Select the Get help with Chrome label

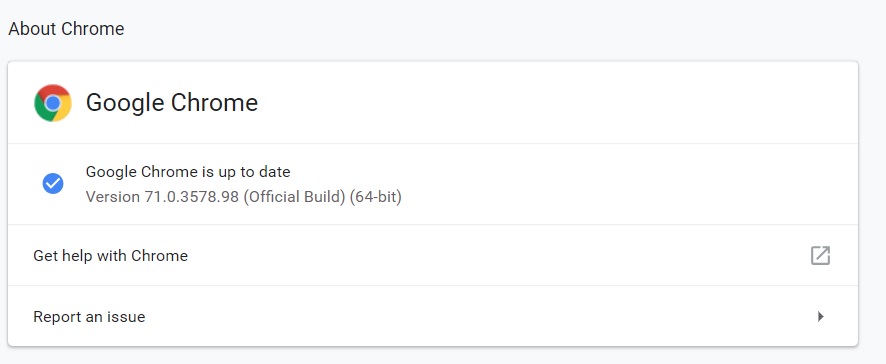point(111,255)
